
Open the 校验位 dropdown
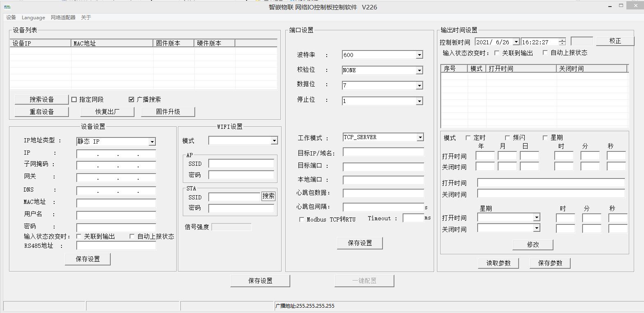click(419, 71)
